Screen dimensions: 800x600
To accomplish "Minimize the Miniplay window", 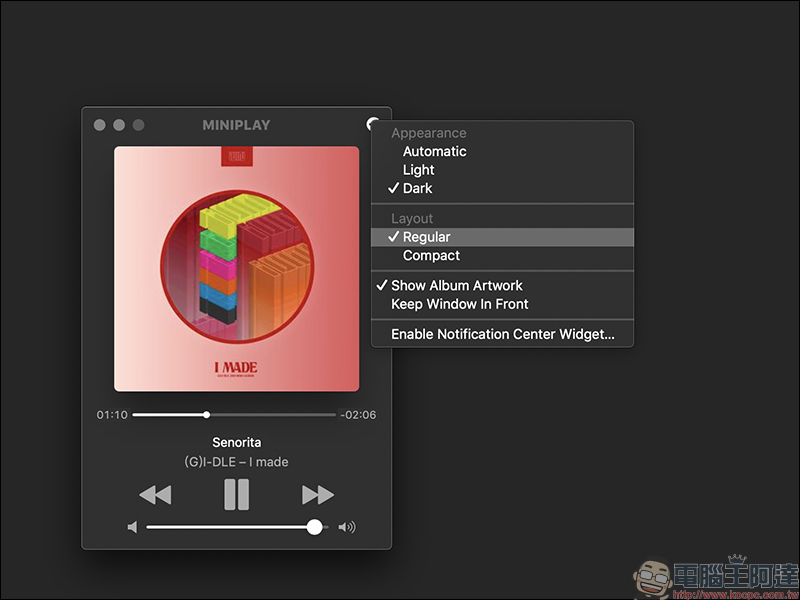I will click(119, 125).
